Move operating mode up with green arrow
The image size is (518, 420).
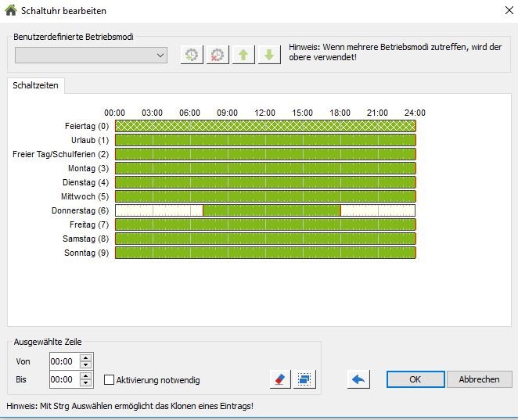pyautogui.click(x=243, y=55)
